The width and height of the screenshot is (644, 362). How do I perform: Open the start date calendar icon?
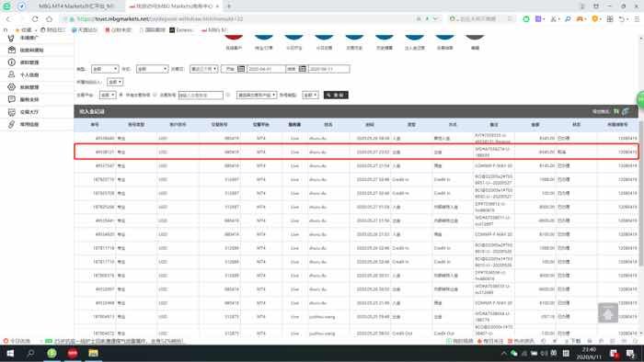241,69
